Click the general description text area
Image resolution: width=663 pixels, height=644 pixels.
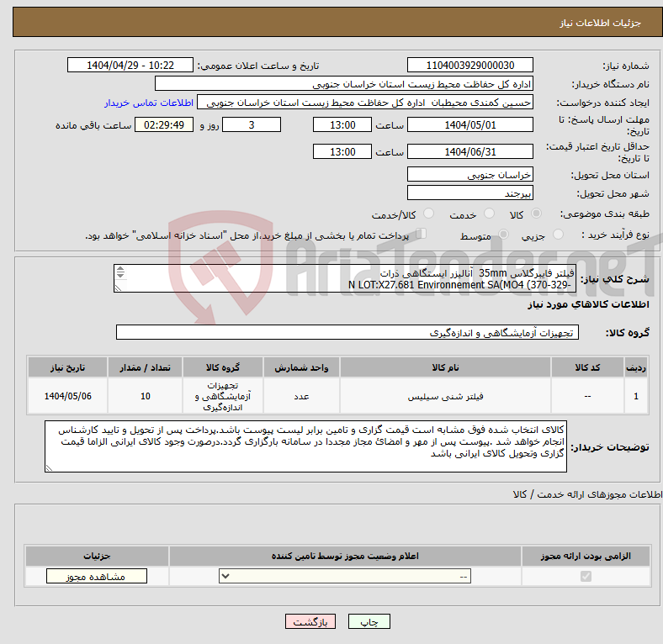pyautogui.click(x=345, y=278)
